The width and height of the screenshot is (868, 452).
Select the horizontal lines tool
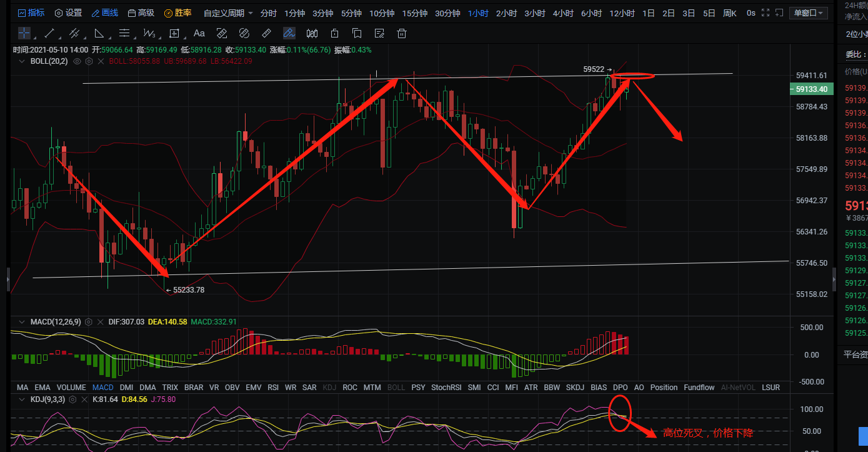[124, 33]
